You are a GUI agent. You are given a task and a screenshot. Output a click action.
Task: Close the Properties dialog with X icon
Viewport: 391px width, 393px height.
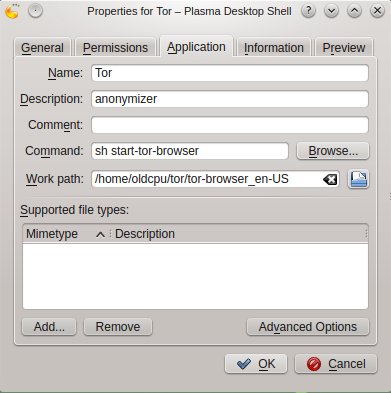click(377, 11)
